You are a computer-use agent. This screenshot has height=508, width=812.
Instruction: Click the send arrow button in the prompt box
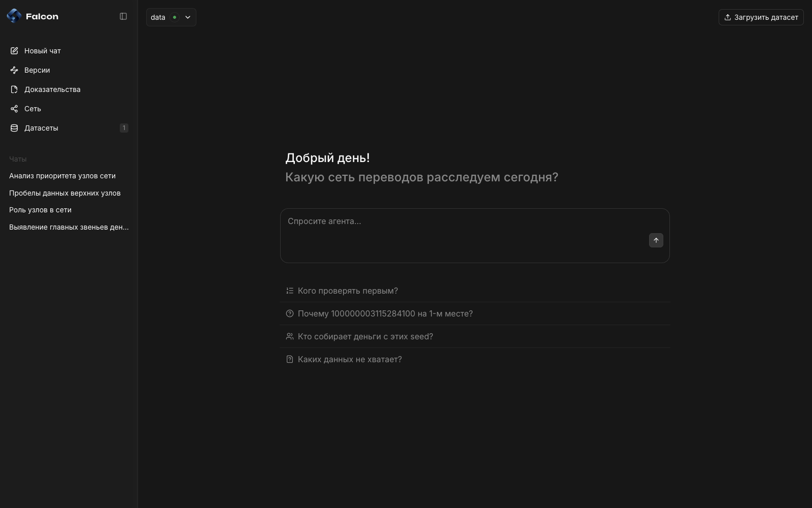coord(656,240)
